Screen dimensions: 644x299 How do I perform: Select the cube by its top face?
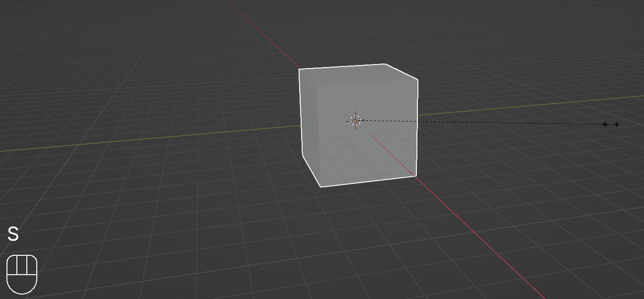tap(358, 75)
